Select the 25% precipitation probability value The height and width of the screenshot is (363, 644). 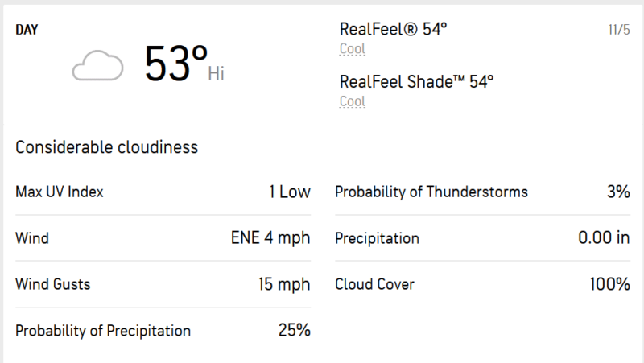click(x=295, y=330)
